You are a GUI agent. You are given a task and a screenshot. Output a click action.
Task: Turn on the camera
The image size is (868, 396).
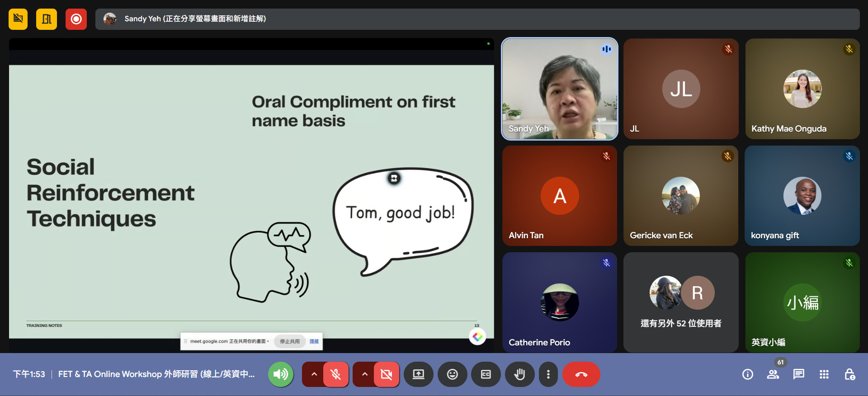coord(386,374)
